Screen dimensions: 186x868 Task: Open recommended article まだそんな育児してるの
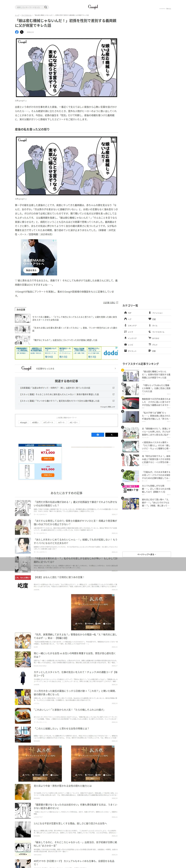66,527
